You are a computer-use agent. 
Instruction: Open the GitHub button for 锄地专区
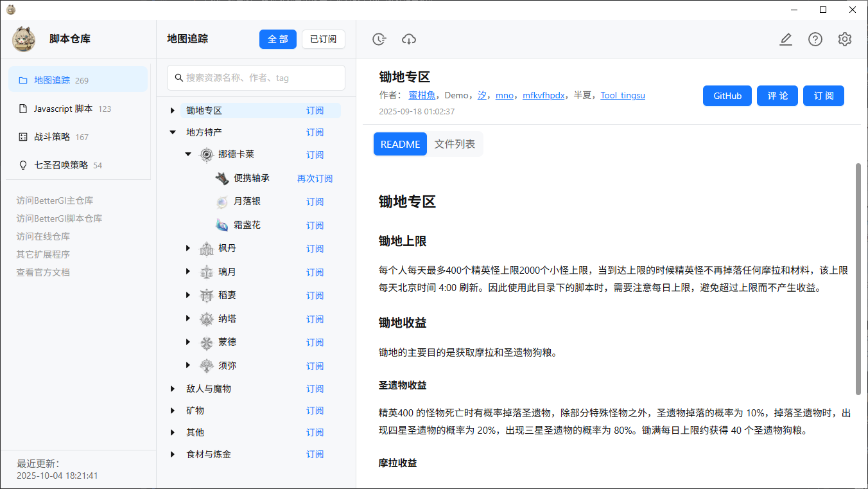coord(727,95)
